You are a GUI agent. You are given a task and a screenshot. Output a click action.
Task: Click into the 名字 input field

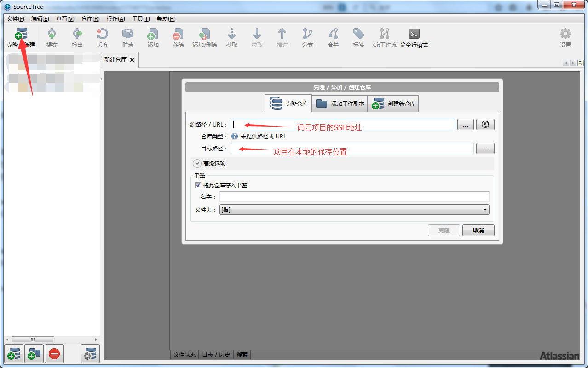tap(354, 196)
